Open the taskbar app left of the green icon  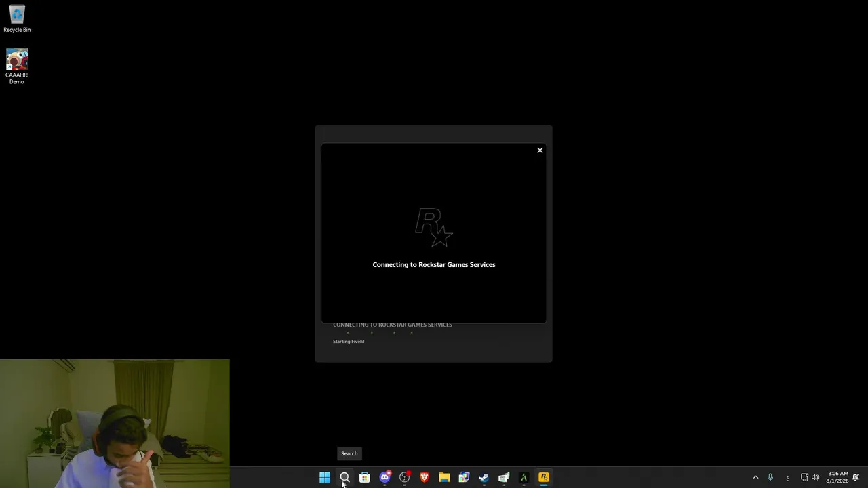(x=504, y=478)
